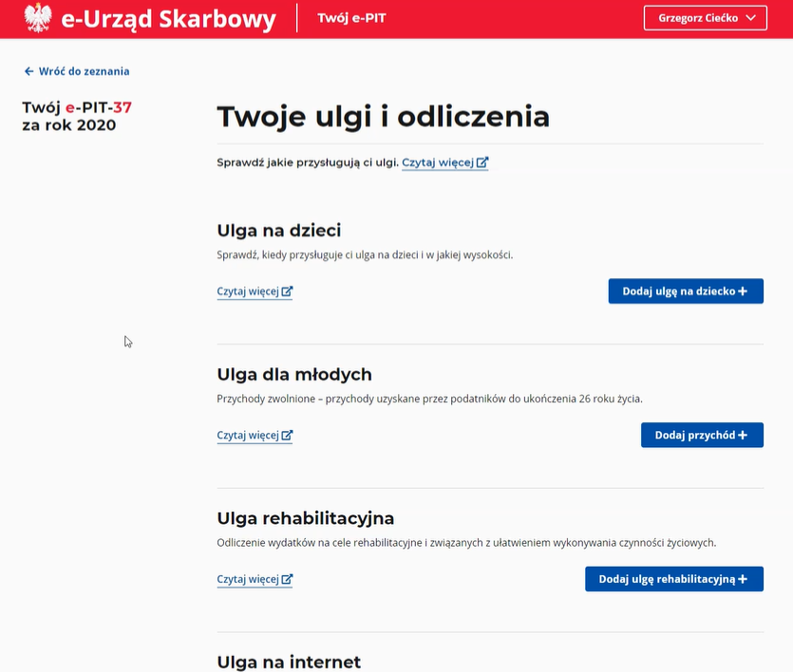
Task: Open Czytaj więcej next to Sprawdź jakie przysługują
Action: pos(438,163)
